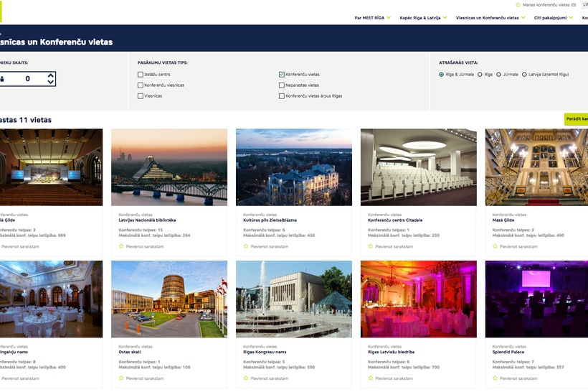Star the Rīgas Latviešu biedrība card

pyautogui.click(x=371, y=378)
